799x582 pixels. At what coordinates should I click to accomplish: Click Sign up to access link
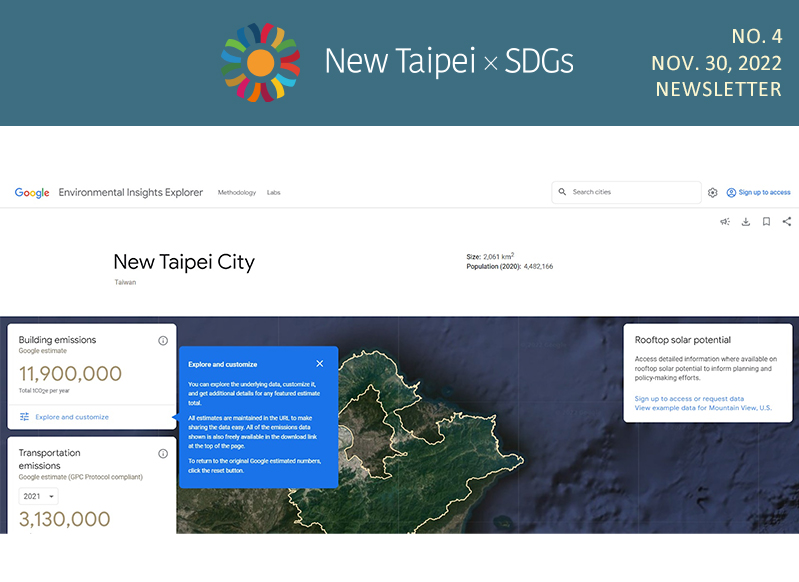click(x=764, y=192)
